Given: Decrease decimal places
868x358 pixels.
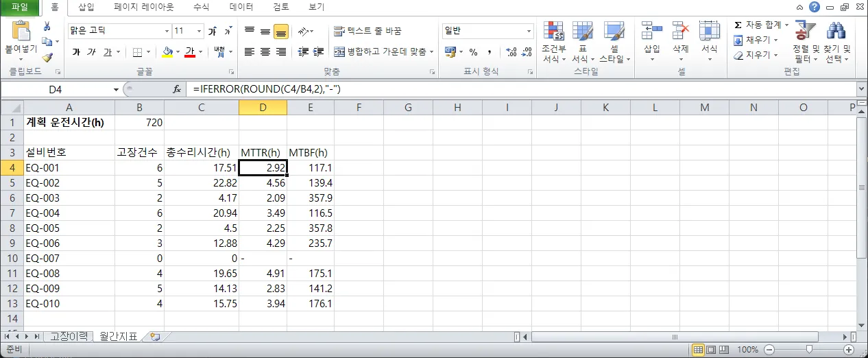Looking at the screenshot, I should 527,52.
